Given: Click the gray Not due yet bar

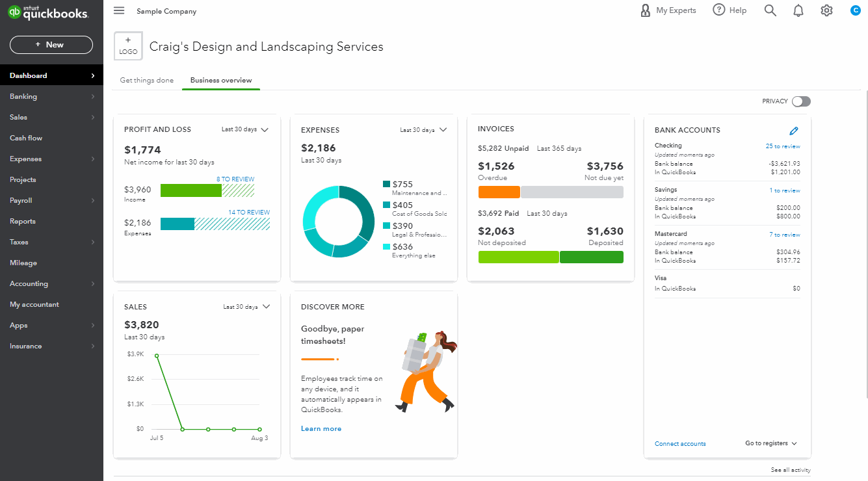Looking at the screenshot, I should pyautogui.click(x=572, y=192).
